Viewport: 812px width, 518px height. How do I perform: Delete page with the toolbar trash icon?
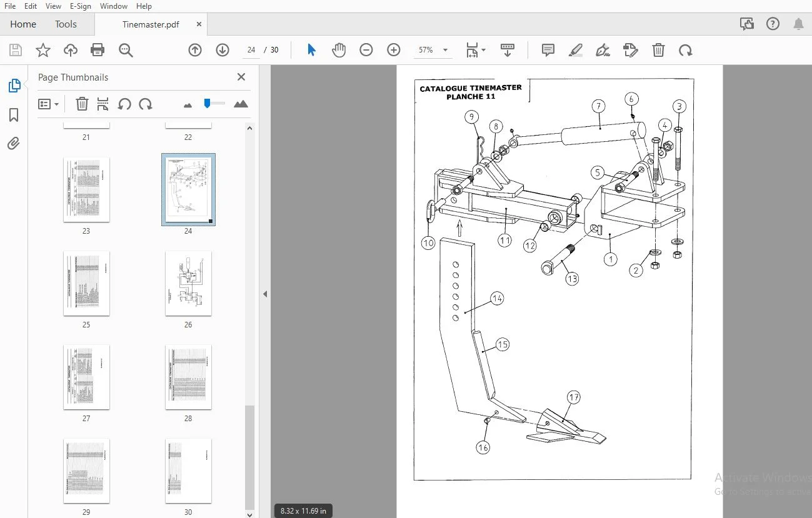point(658,50)
